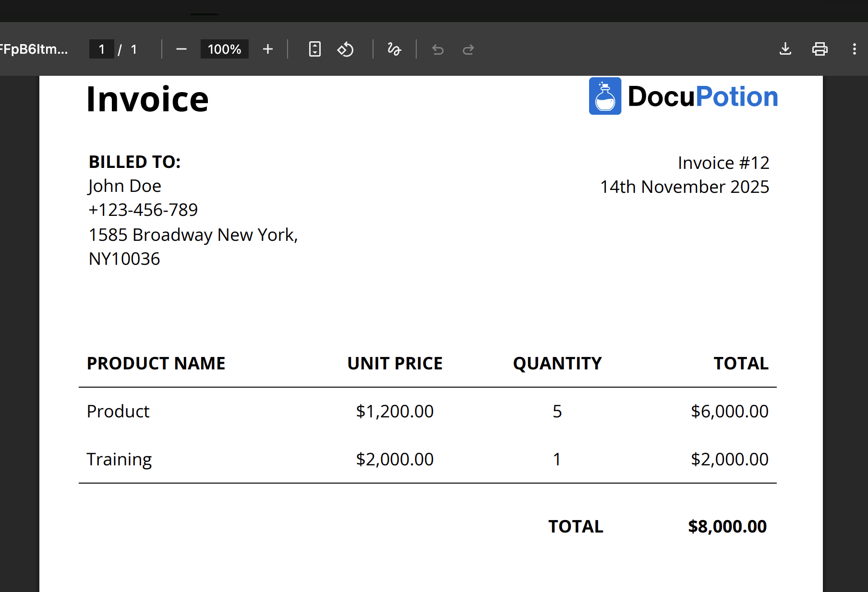868x592 pixels.
Task: Click the $8,000.00 grand total amount
Action: (x=727, y=526)
